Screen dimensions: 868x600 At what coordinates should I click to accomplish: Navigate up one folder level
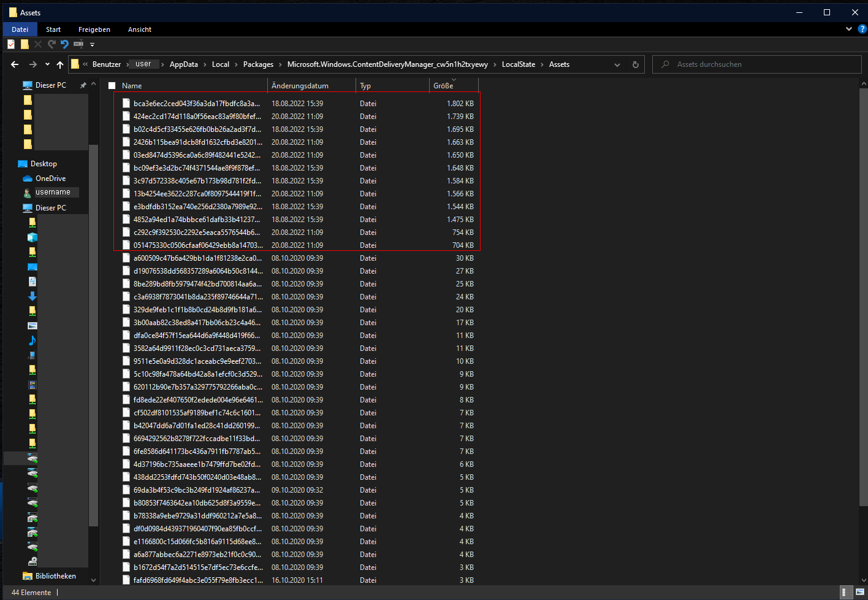tap(60, 64)
